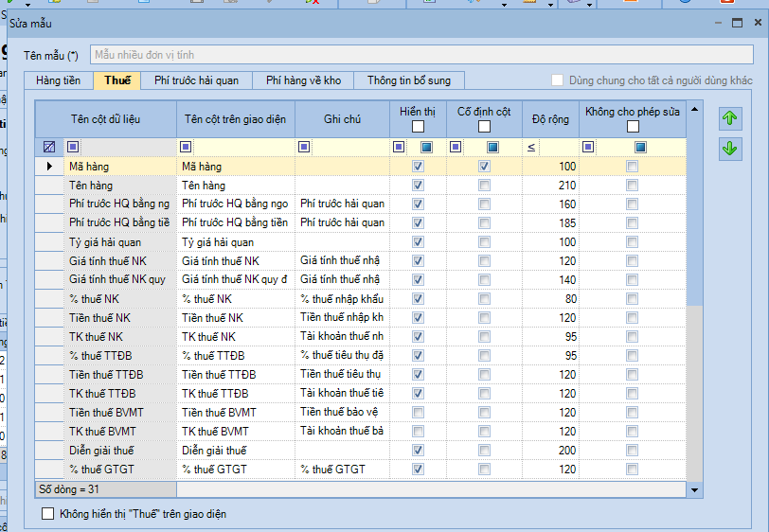Select the Mã hàng row indicator arrow
Viewport: 769px width, 532px height.
coord(49,167)
